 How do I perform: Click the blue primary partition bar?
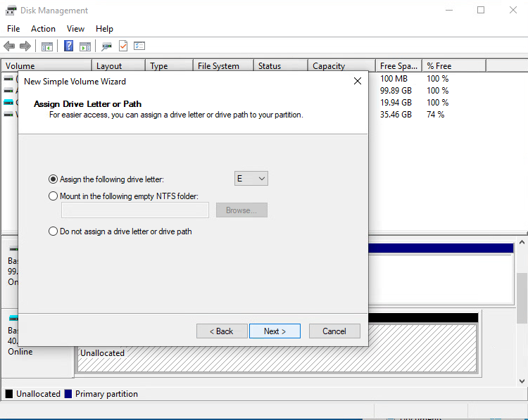point(441,248)
